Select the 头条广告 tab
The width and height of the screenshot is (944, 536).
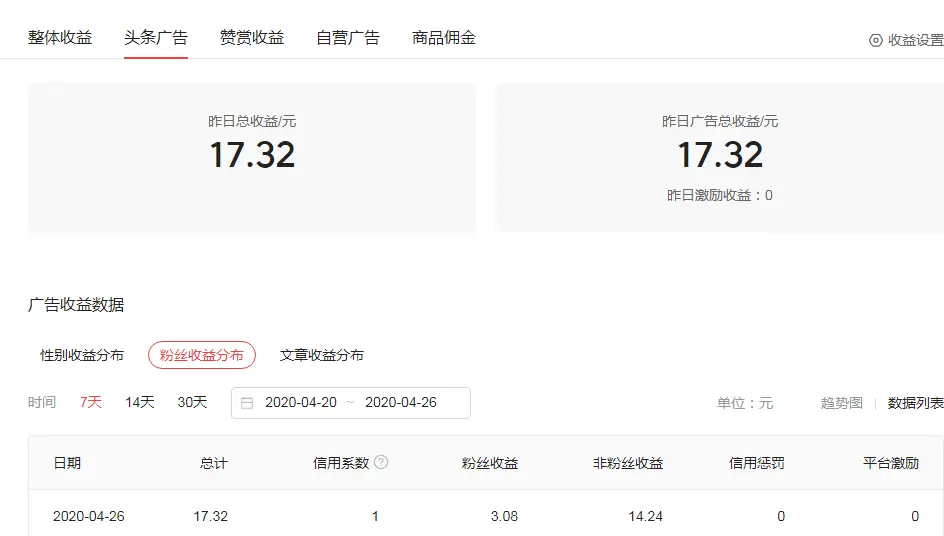(x=156, y=38)
